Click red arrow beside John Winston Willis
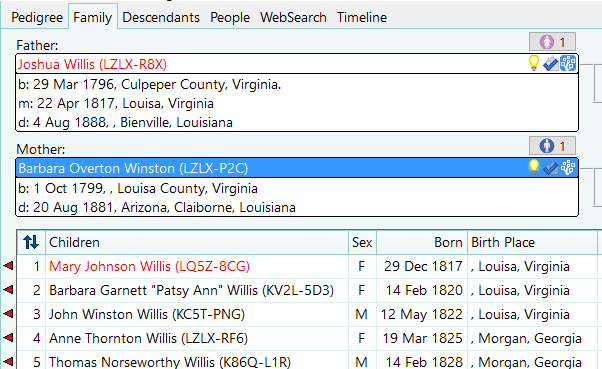 (8, 314)
